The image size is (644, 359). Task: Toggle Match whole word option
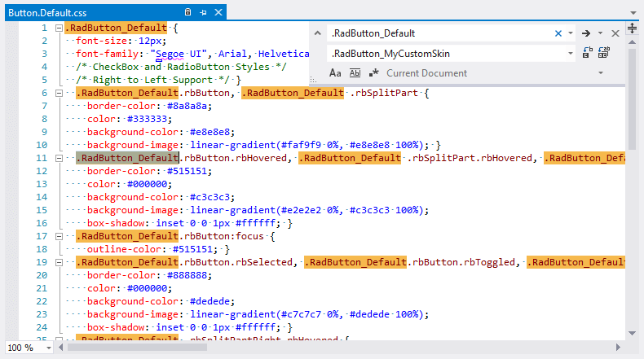click(355, 73)
